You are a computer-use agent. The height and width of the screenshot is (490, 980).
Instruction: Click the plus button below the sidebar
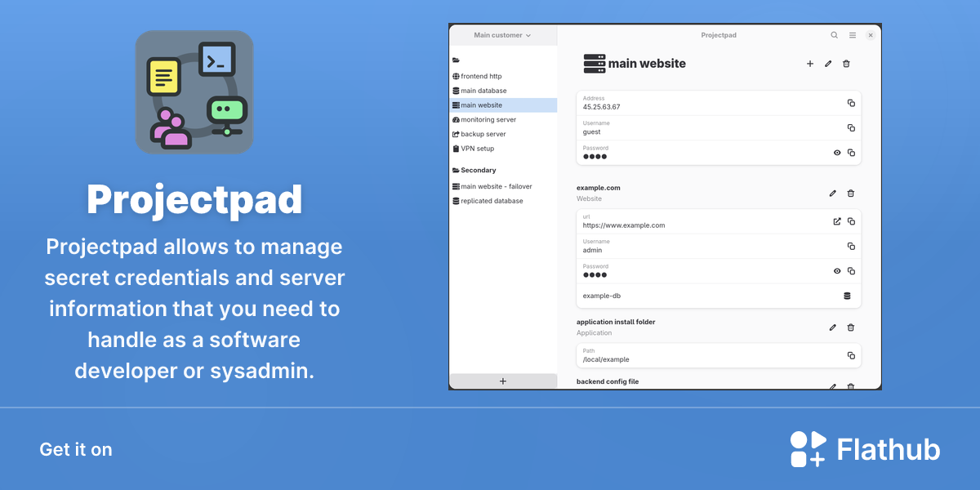click(503, 381)
